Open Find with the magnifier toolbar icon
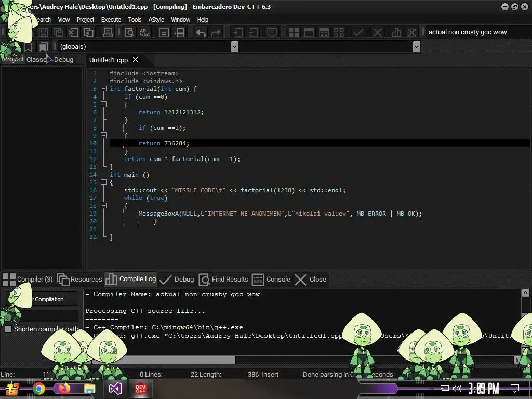 pos(129,33)
